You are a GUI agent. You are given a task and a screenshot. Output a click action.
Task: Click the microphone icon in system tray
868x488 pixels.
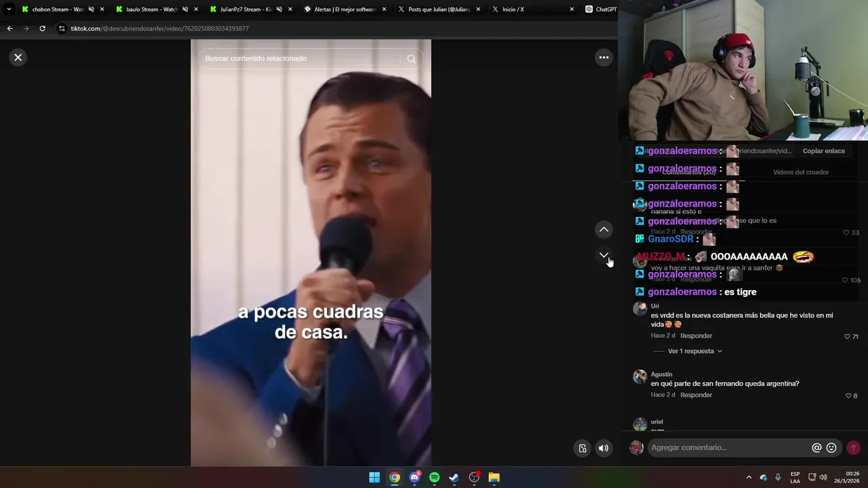pos(778,478)
